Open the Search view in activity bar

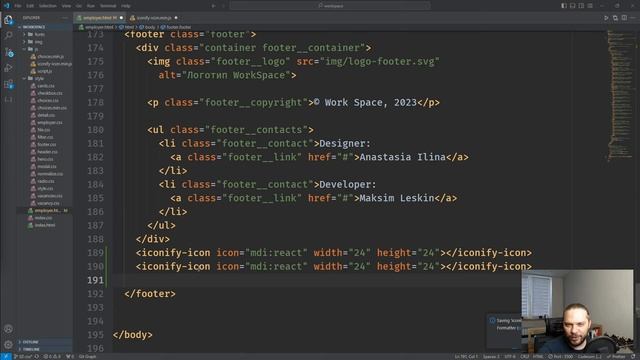point(8,36)
